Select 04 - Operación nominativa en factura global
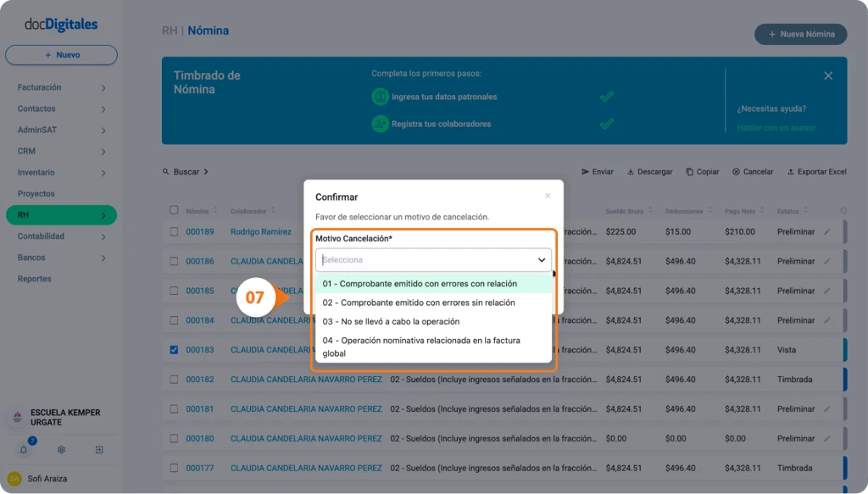This screenshot has height=494, width=868. click(433, 347)
